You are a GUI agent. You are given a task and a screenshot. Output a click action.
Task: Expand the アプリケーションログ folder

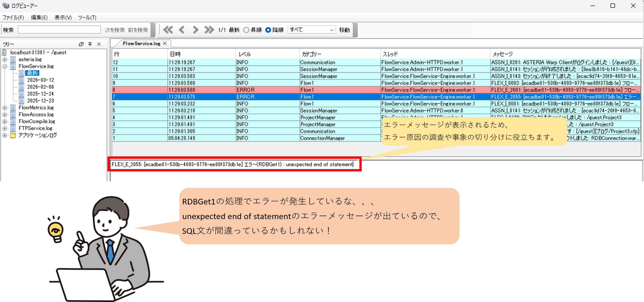[x=4, y=135]
